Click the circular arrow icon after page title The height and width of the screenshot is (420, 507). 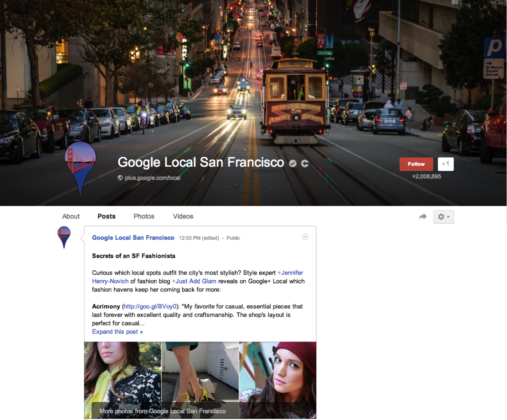pyautogui.click(x=305, y=164)
